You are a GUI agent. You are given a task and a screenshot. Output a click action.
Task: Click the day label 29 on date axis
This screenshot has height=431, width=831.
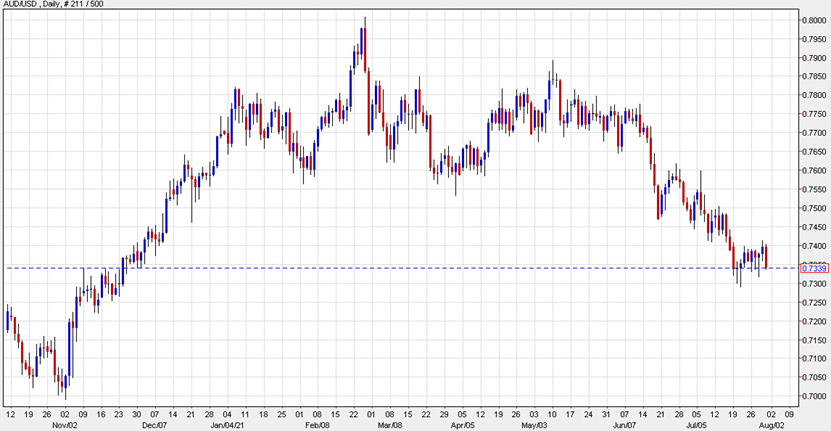pos(444,415)
